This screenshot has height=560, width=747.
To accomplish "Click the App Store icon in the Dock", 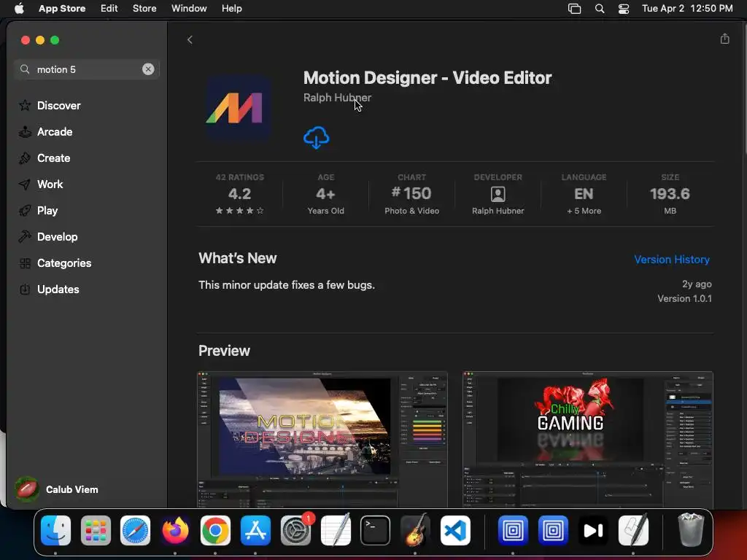I will pos(255,531).
